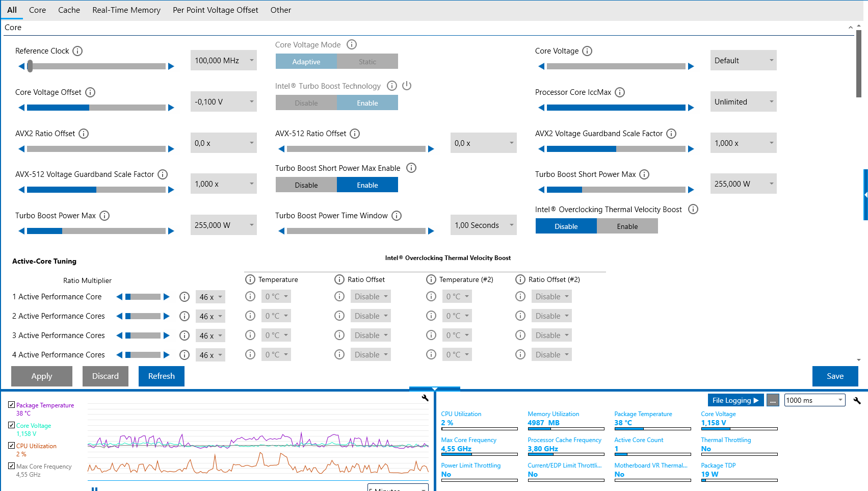Screen dimensions: 868x491
Task: Click right arrow of Core Voltage slider
Action: coord(691,66)
